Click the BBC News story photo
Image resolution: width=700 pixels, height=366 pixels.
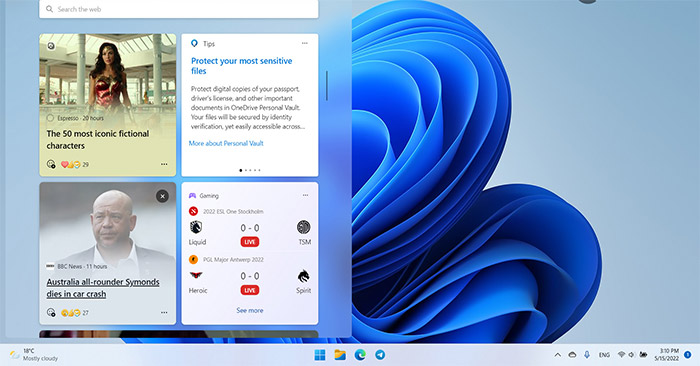click(108, 223)
